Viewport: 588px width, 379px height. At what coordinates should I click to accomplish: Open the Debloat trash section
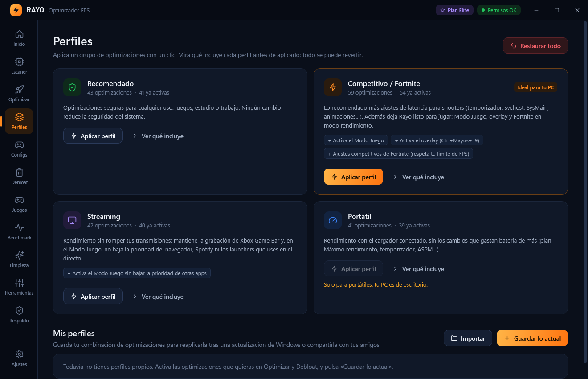pyautogui.click(x=19, y=177)
